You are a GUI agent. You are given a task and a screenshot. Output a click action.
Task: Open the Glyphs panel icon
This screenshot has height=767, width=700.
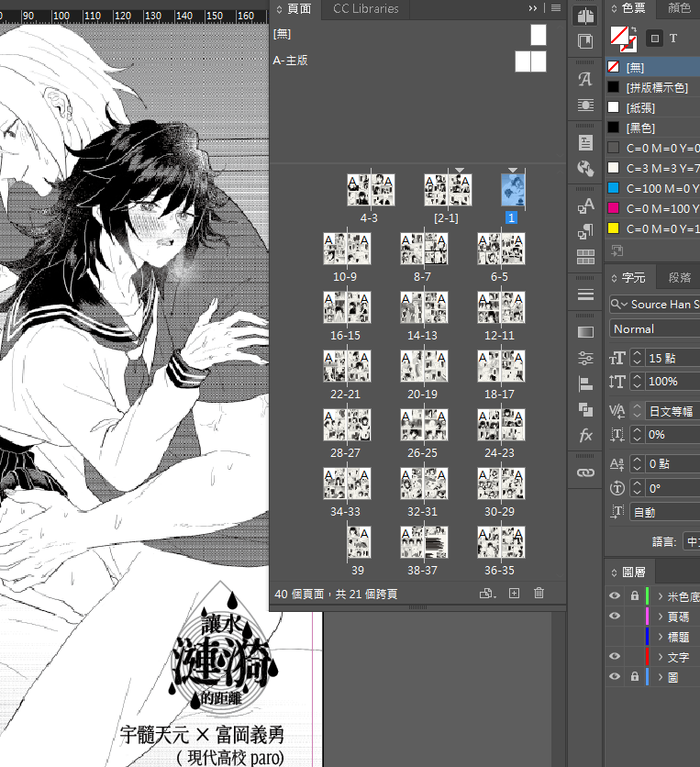click(585, 79)
